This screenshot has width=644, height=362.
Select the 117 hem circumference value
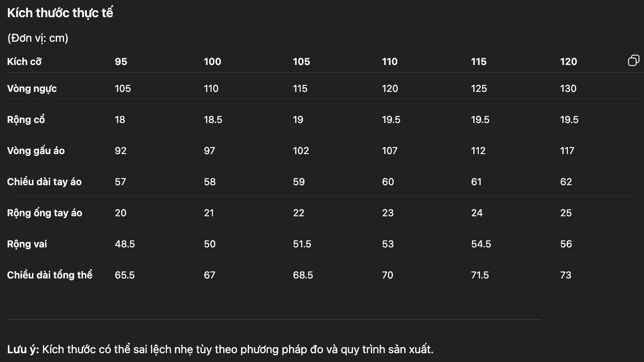(567, 151)
